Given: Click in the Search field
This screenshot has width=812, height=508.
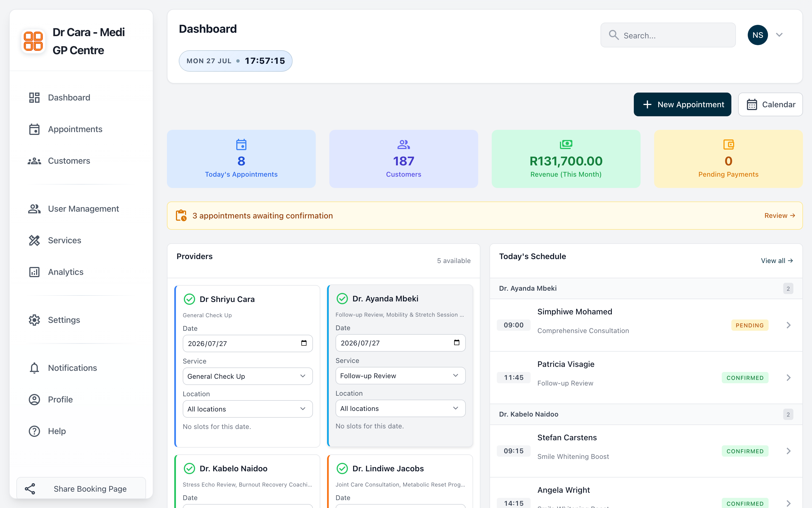Looking at the screenshot, I should (x=668, y=35).
